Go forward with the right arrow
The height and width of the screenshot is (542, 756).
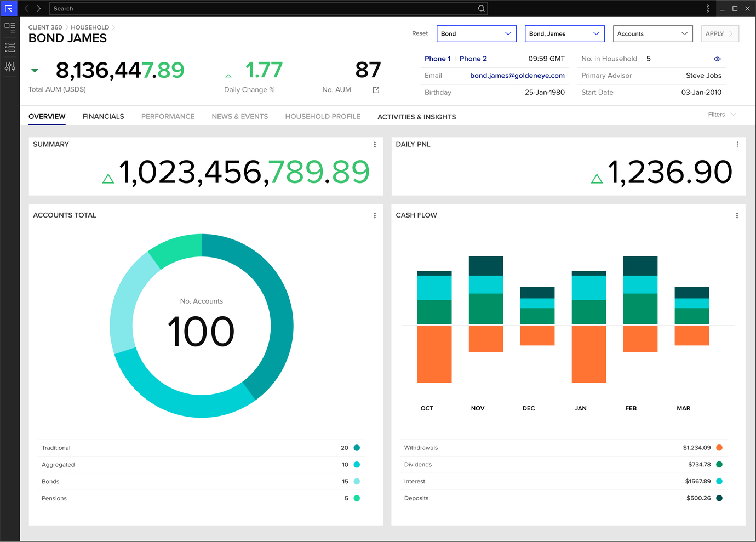[39, 8]
